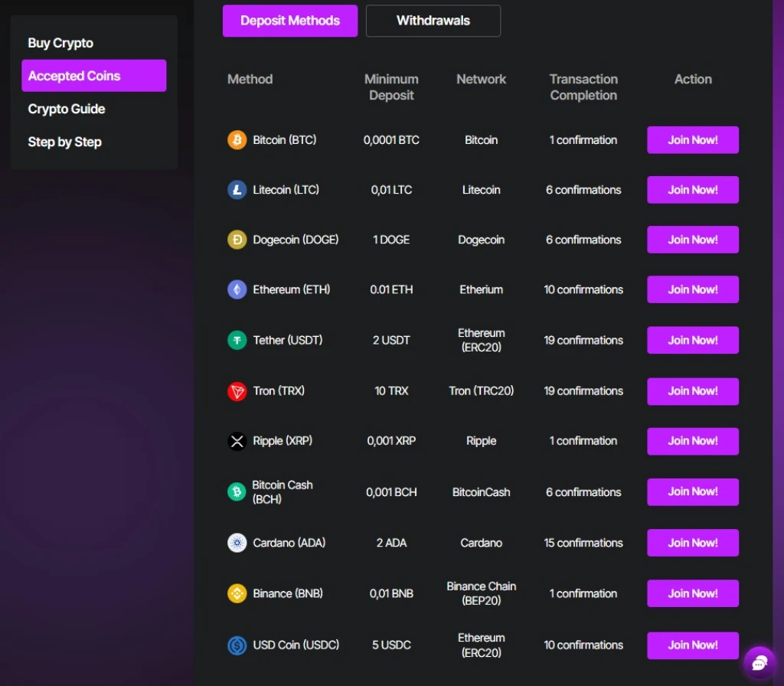Image resolution: width=784 pixels, height=686 pixels.
Task: Click Join Now! for Dogecoin (DOGE)
Action: point(692,240)
